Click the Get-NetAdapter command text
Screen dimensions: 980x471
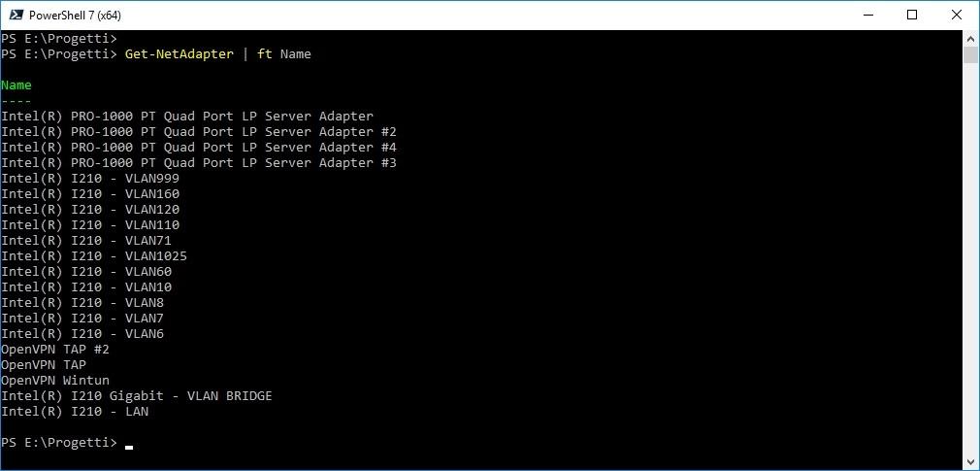tap(180, 54)
